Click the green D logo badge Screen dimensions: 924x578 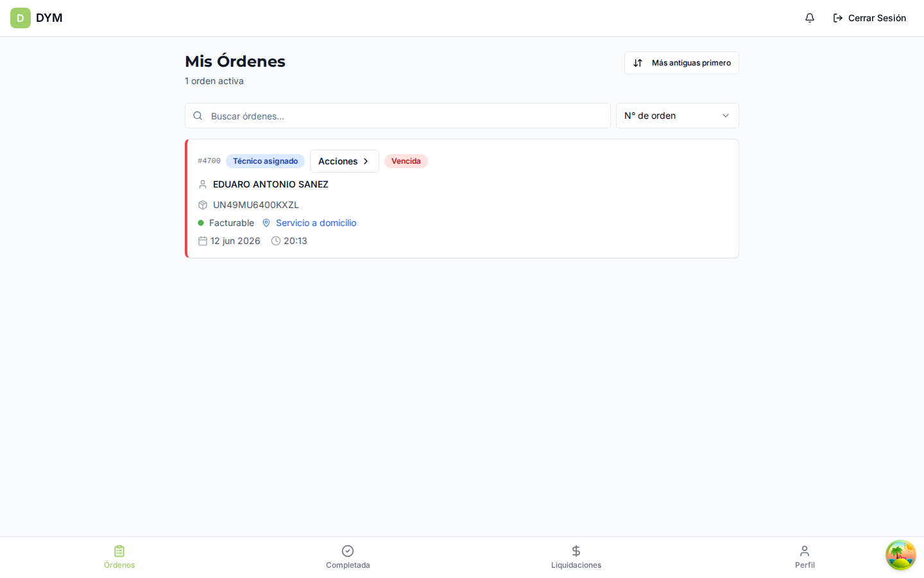point(21,18)
